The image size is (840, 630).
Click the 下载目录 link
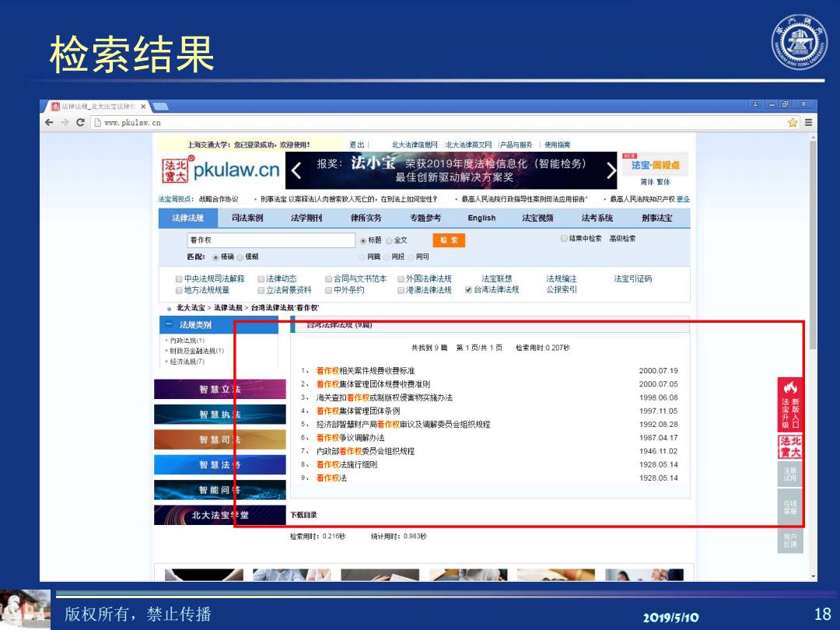tap(304, 515)
